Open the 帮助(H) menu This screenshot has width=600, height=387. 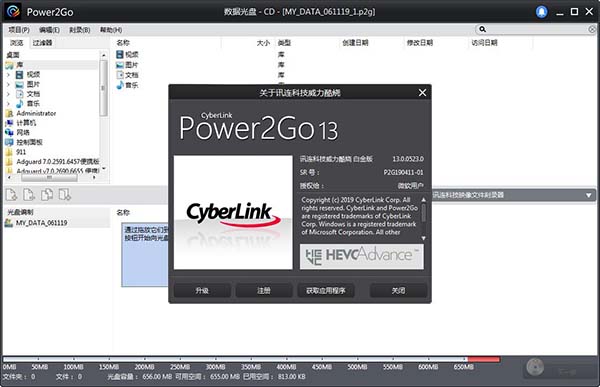click(111, 29)
